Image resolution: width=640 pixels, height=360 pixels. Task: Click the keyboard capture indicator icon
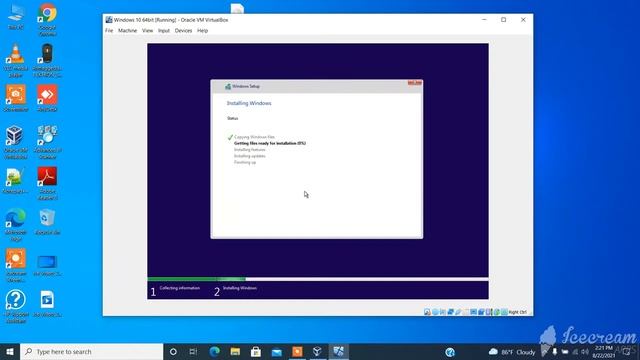(x=504, y=312)
